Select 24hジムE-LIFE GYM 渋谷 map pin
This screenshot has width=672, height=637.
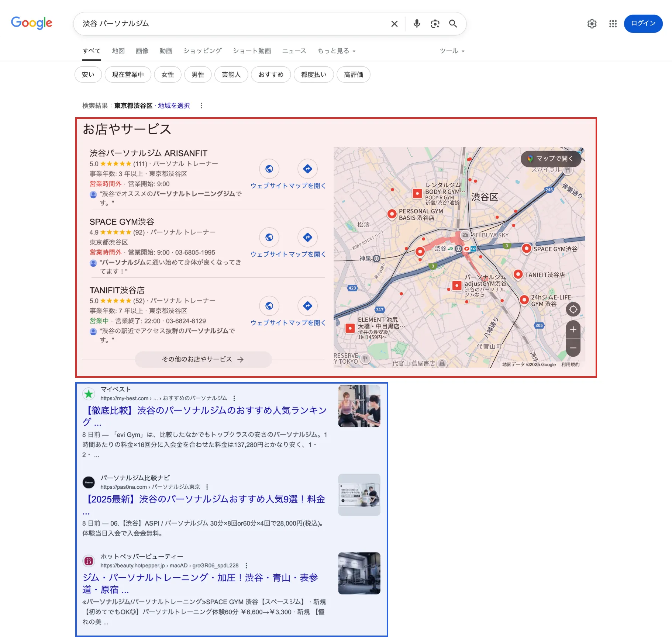pos(524,300)
